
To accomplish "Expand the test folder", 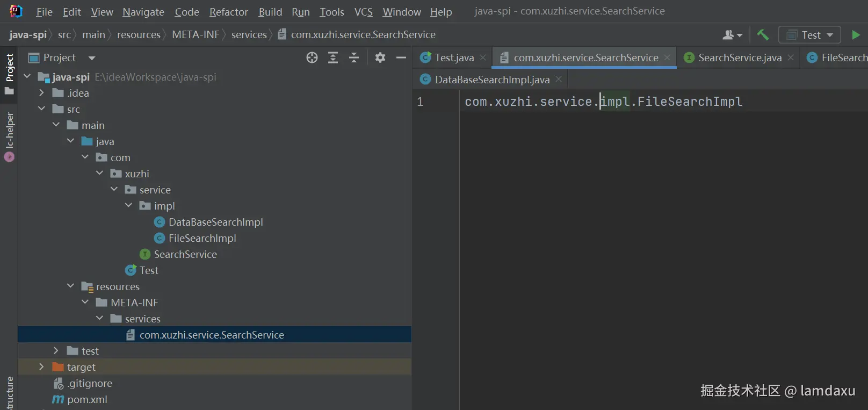I will point(56,351).
